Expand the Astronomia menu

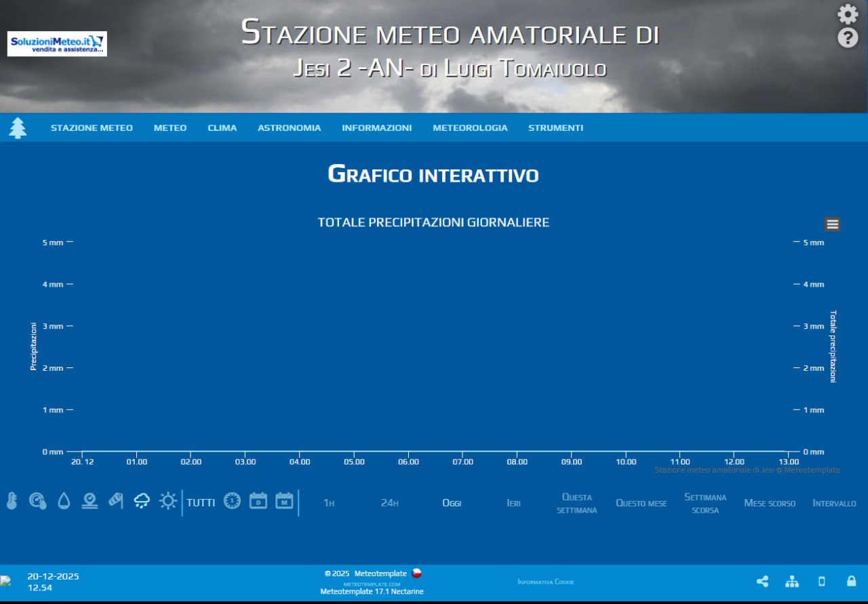coord(289,128)
